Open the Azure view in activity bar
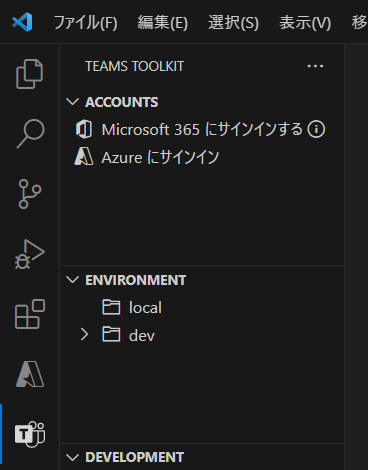This screenshot has height=470, width=368. click(30, 374)
